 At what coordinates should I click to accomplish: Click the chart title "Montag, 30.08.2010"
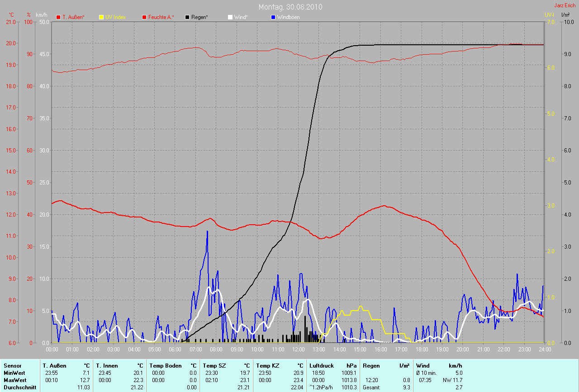tap(289, 7)
